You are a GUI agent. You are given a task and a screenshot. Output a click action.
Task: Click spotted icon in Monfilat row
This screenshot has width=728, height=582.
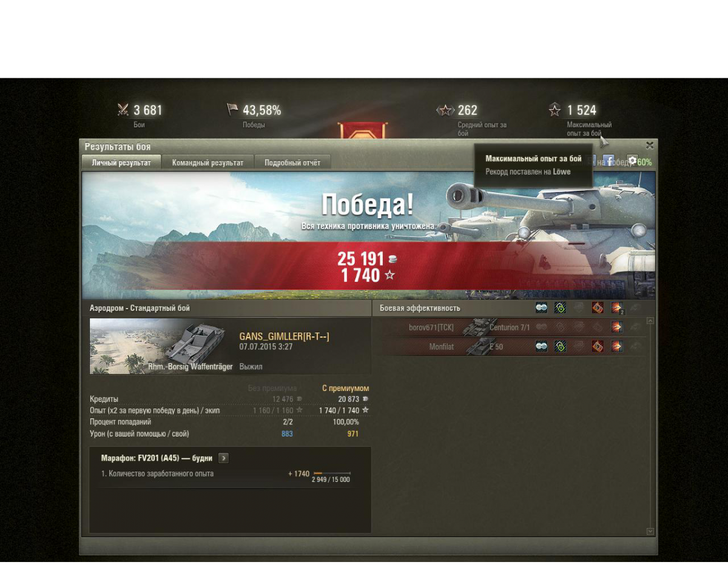pyautogui.click(x=541, y=347)
